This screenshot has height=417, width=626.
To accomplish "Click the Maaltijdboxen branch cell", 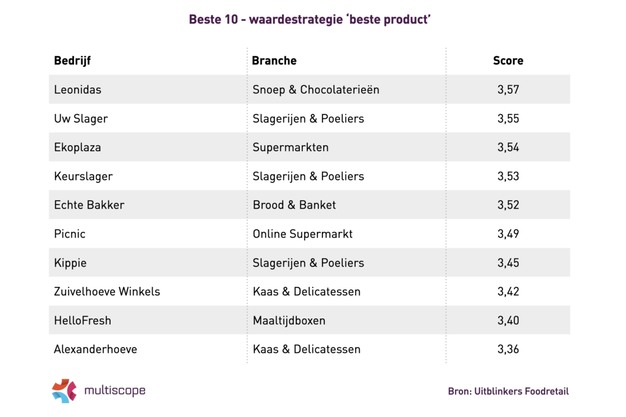I will (x=293, y=320).
